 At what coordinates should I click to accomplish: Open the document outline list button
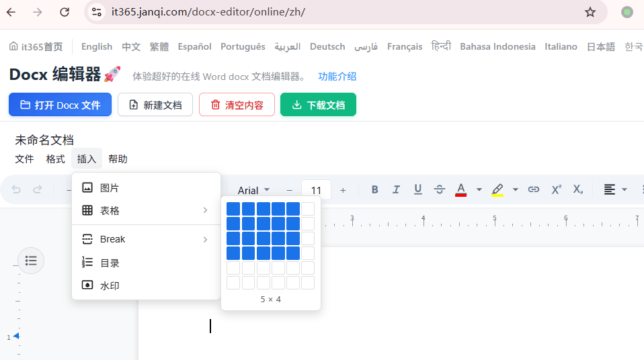click(31, 261)
